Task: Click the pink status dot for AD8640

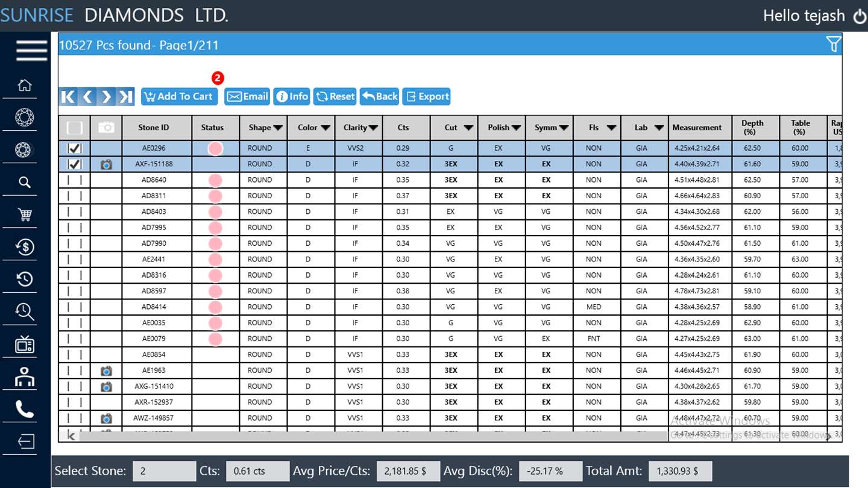Action: click(x=215, y=180)
